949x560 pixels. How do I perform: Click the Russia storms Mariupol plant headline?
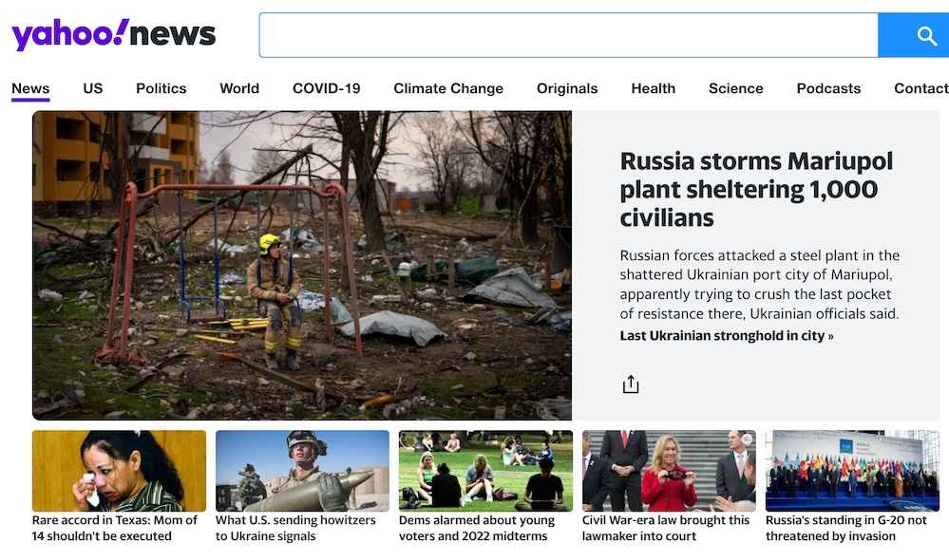(x=756, y=189)
